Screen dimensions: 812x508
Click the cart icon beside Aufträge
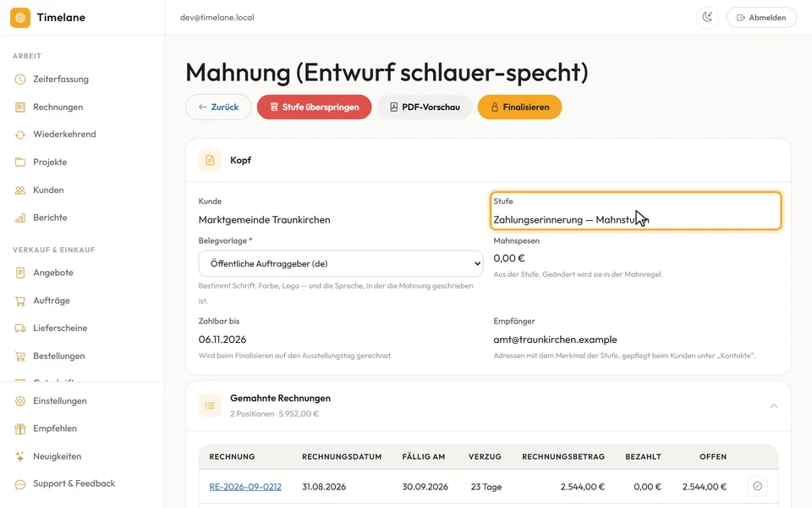[x=20, y=301]
